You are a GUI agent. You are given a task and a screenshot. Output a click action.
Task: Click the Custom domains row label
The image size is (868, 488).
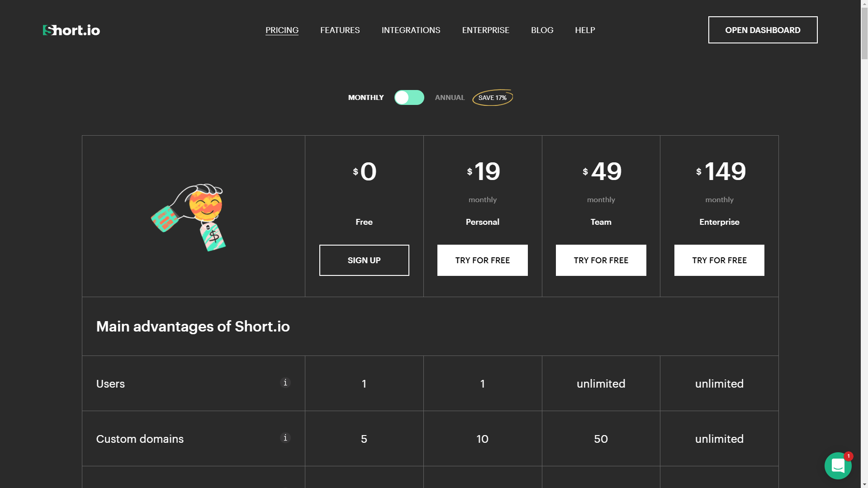140,439
